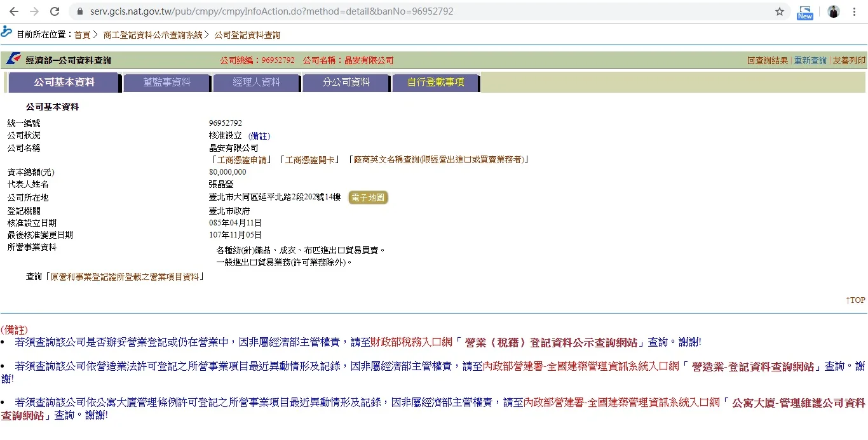Viewport: 868px width, 440px height.
Task: Open the 自行登載事項 tab
Action: pos(435,83)
